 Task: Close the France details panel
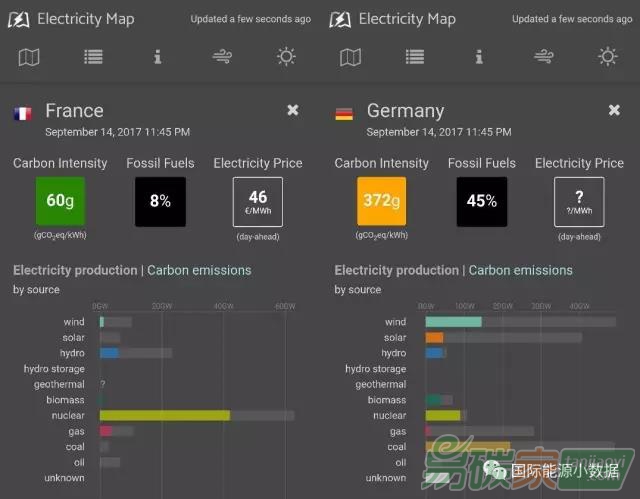293,110
